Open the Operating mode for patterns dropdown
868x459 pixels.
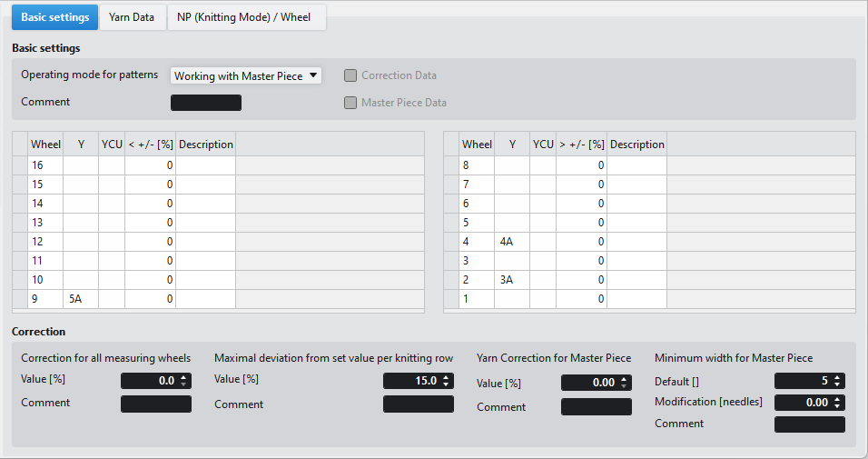click(x=246, y=76)
